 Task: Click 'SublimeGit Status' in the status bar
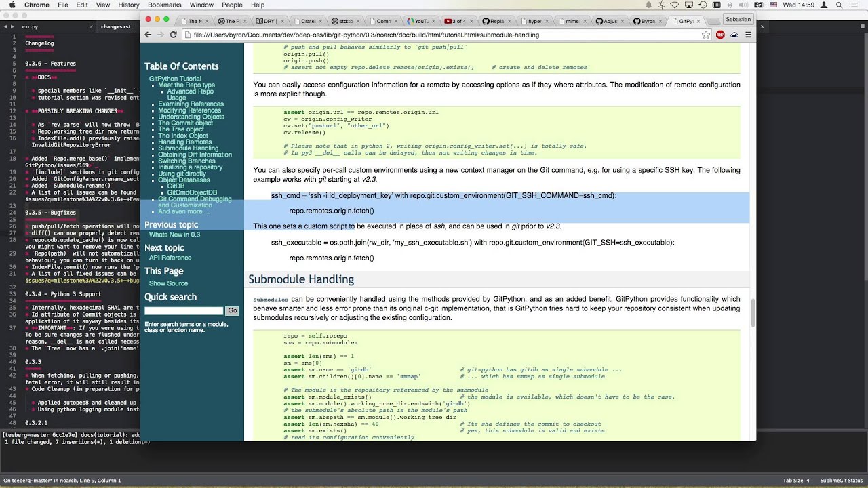click(841, 481)
